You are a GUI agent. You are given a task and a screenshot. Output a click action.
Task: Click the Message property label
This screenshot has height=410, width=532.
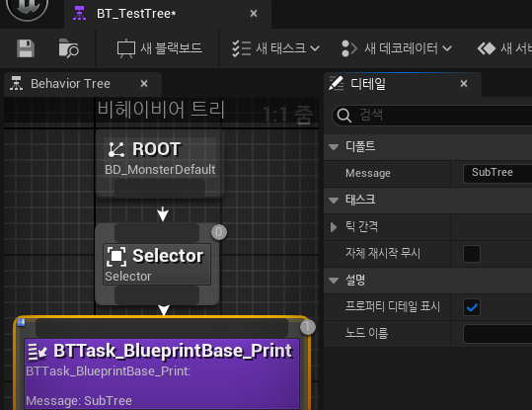pos(368,173)
